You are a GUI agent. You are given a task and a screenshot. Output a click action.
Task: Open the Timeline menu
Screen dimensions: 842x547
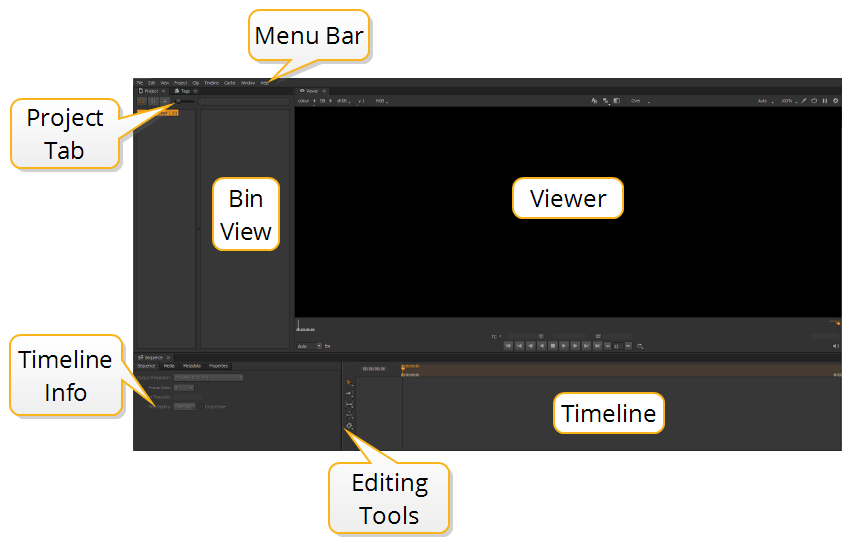pyautogui.click(x=211, y=83)
